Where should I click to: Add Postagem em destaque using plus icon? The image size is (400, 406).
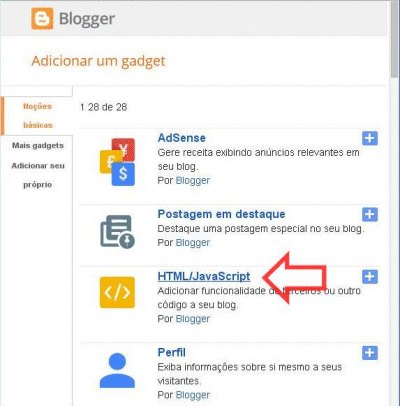click(370, 214)
